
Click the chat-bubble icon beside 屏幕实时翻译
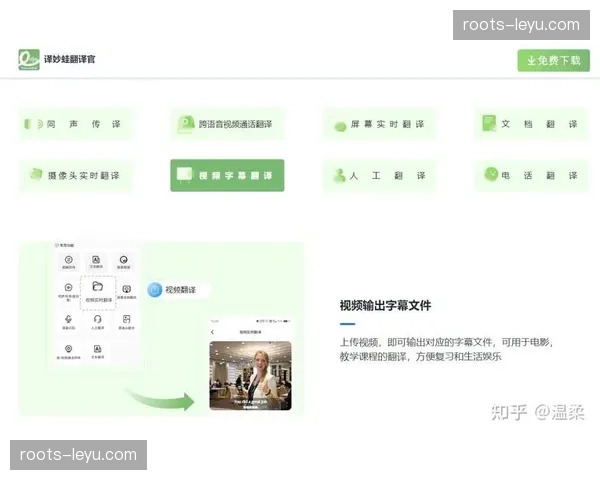pyautogui.click(x=340, y=126)
